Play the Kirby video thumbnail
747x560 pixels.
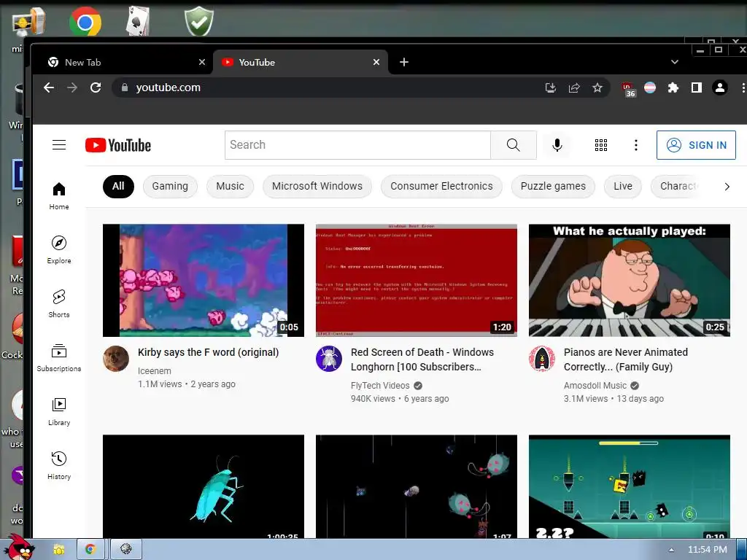[x=204, y=281]
